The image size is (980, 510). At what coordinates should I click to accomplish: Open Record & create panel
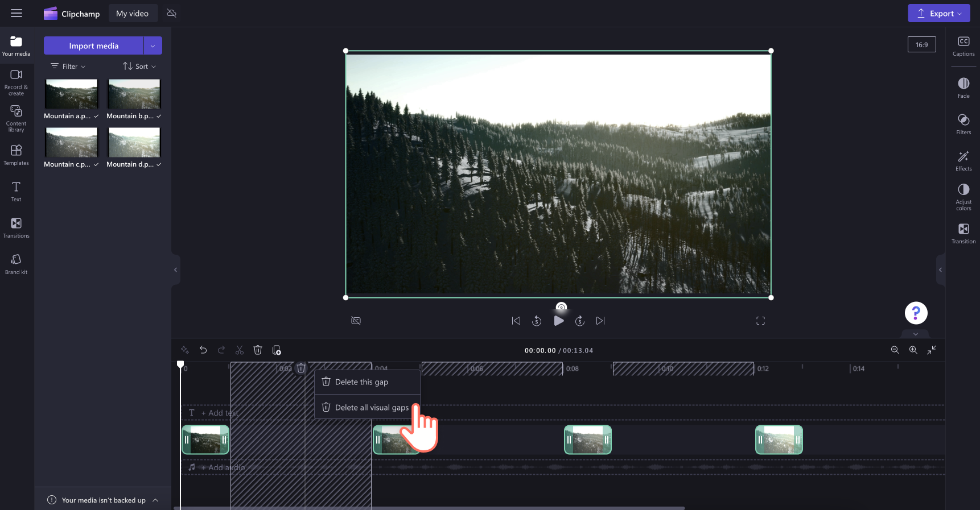pyautogui.click(x=16, y=82)
